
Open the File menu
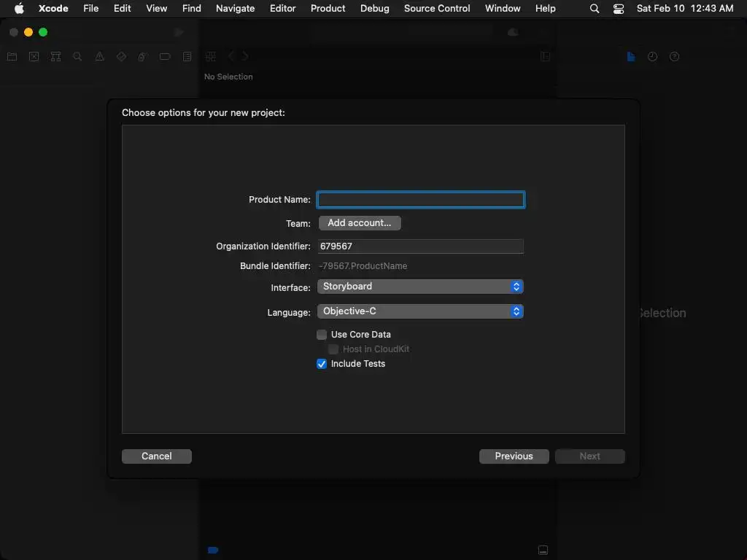tap(90, 9)
